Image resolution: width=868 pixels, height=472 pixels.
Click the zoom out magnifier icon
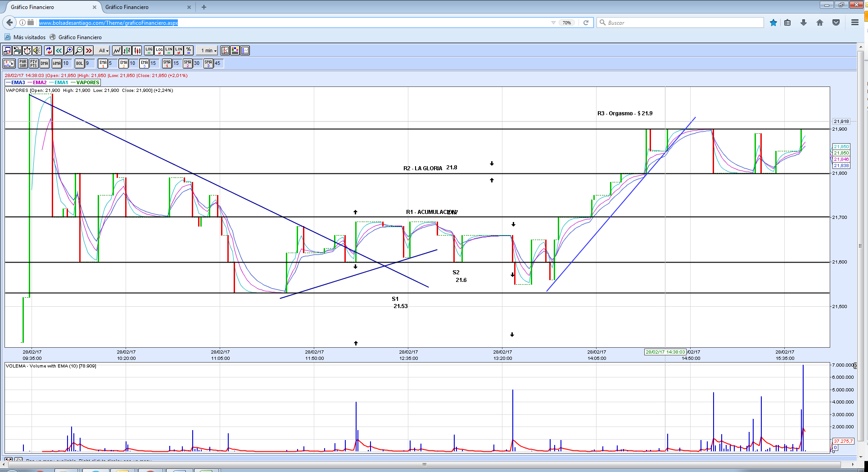(x=79, y=50)
